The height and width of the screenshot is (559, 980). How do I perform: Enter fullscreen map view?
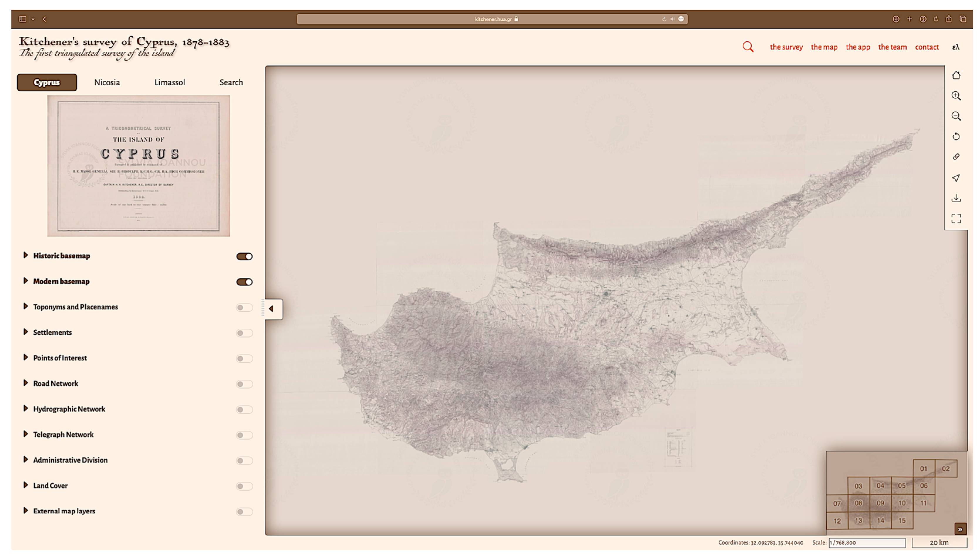[956, 218]
